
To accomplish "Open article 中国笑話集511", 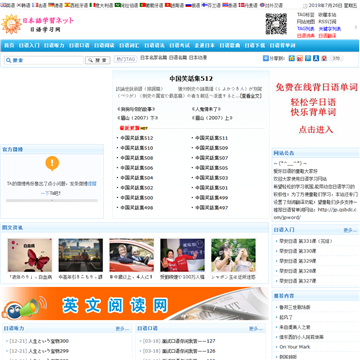I will [211, 138].
